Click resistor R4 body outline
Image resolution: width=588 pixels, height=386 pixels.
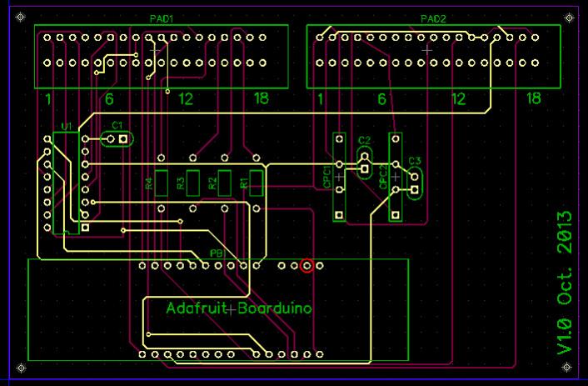tap(162, 182)
